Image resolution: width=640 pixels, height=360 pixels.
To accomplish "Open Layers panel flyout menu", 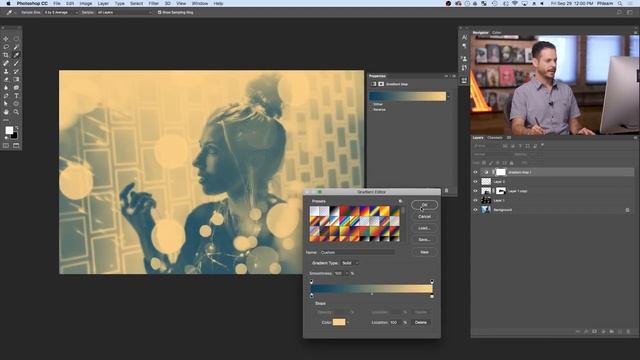I will pos(635,138).
